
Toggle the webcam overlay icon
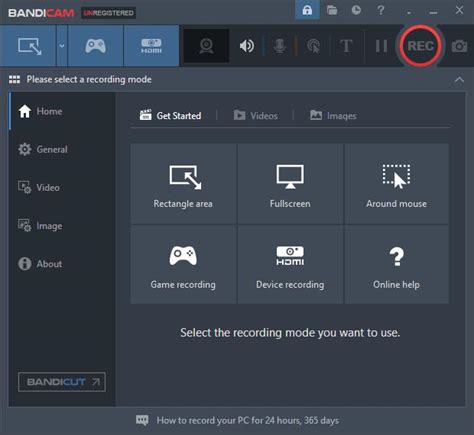[x=206, y=46]
